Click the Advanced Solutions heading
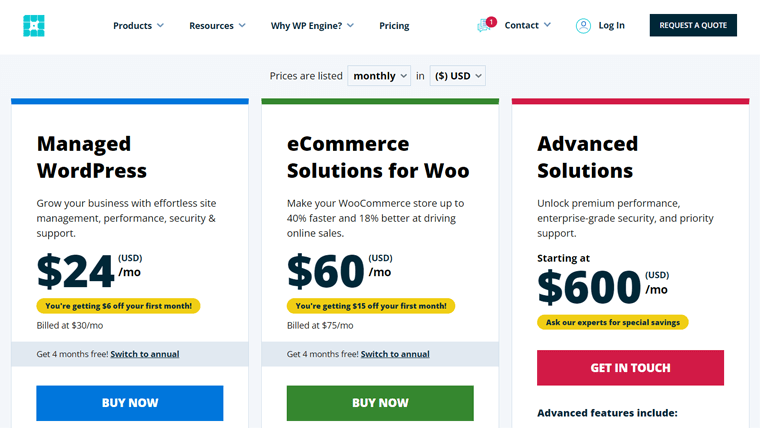Viewport: 760px width, 428px height. coord(587,157)
